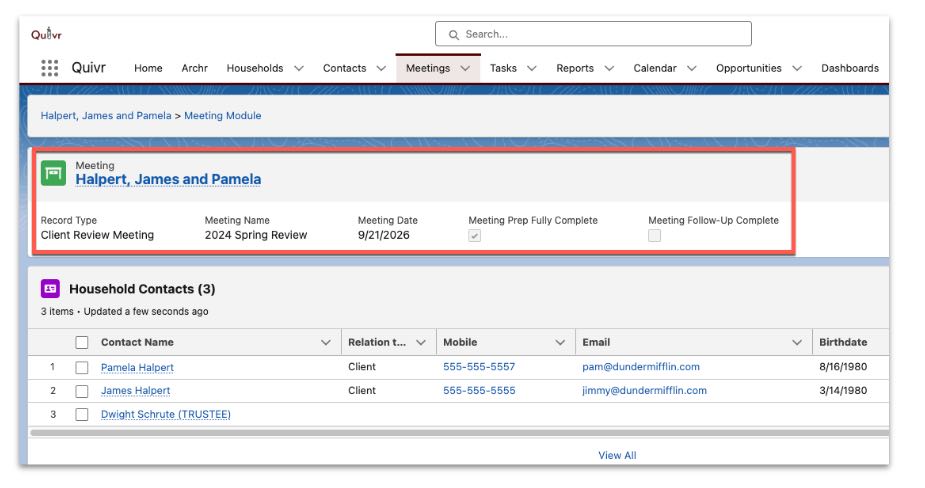Screen dimensions: 925x488
Task: Toggle Meeting Follow-Up Complete checkbox
Action: 654,235
